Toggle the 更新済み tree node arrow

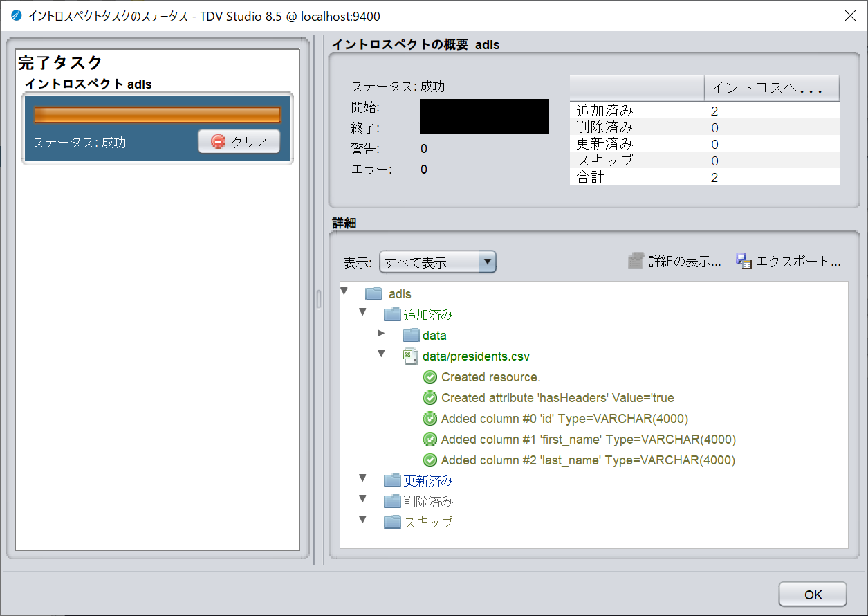pyautogui.click(x=362, y=478)
